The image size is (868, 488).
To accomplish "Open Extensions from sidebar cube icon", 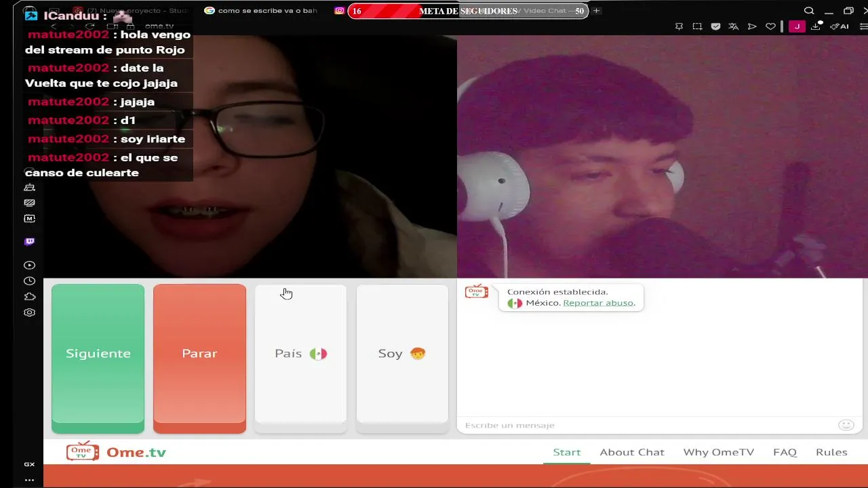I will (29, 297).
